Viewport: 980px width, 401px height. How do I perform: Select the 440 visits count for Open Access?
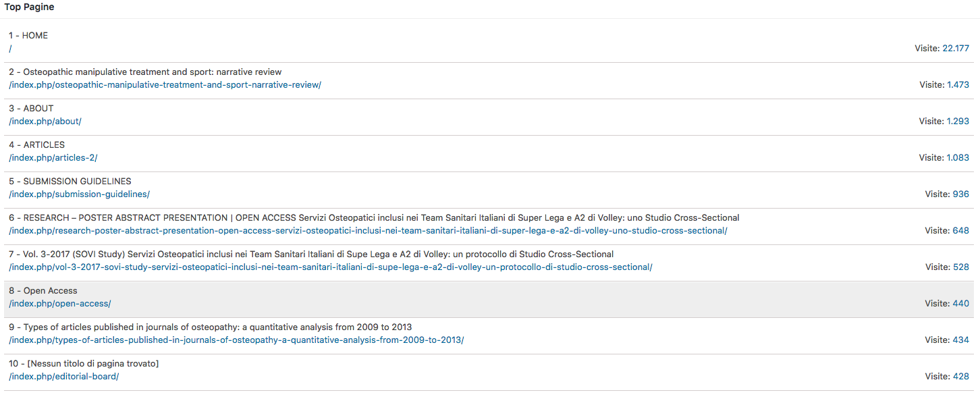[x=960, y=304]
